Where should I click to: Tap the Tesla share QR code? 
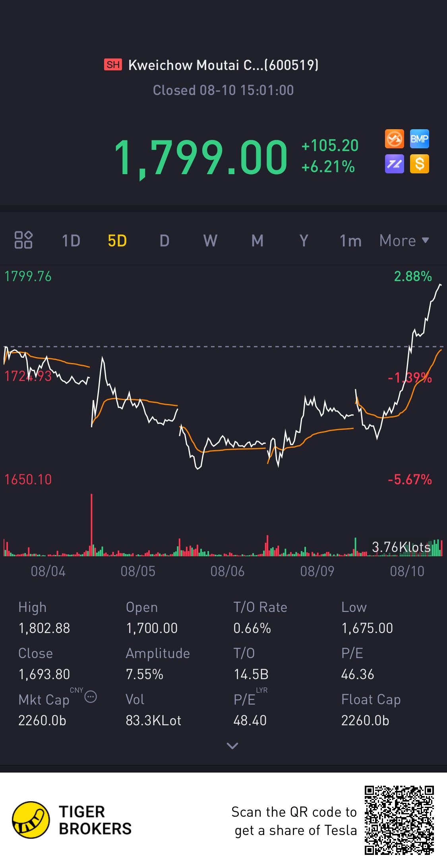click(399, 820)
